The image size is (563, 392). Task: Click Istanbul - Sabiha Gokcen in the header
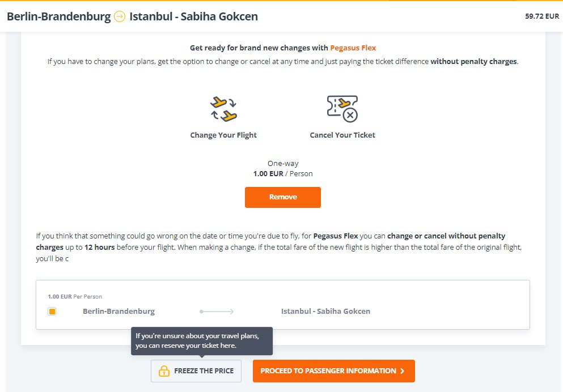[193, 16]
